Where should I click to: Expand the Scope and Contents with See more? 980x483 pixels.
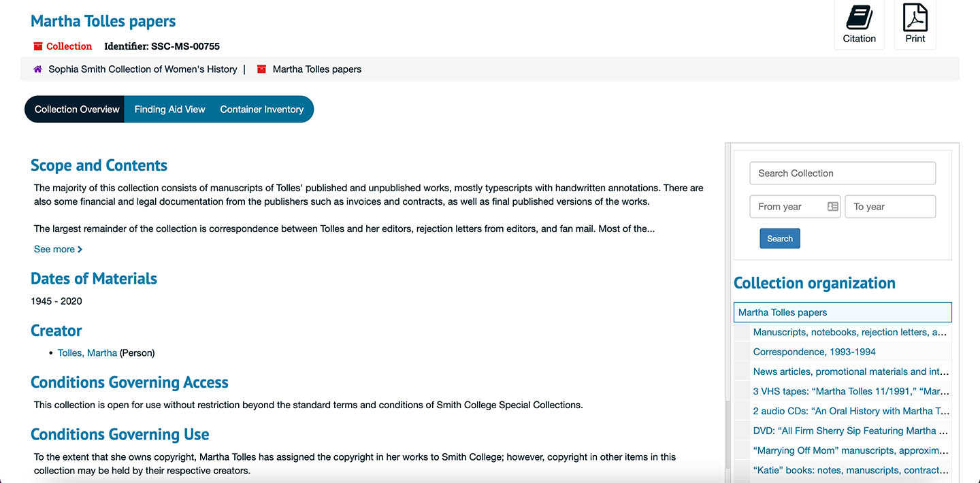[x=53, y=249]
